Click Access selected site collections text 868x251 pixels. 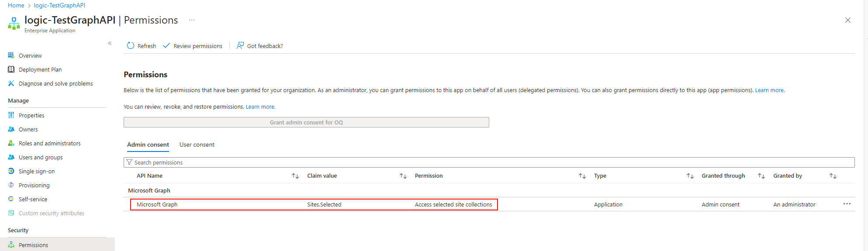pos(453,204)
